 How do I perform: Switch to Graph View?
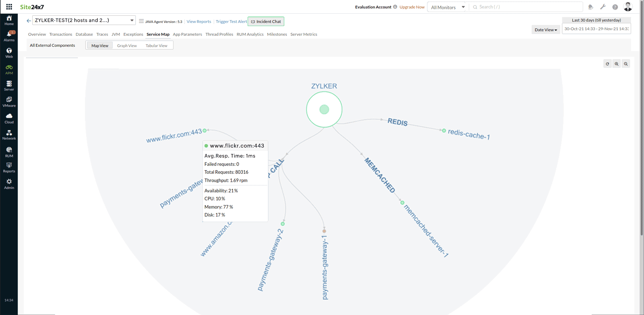(127, 45)
